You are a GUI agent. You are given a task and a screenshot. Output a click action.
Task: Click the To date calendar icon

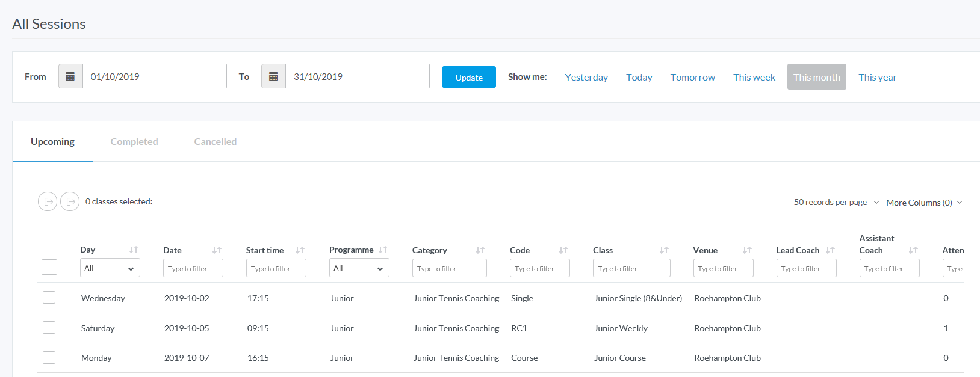(x=273, y=76)
